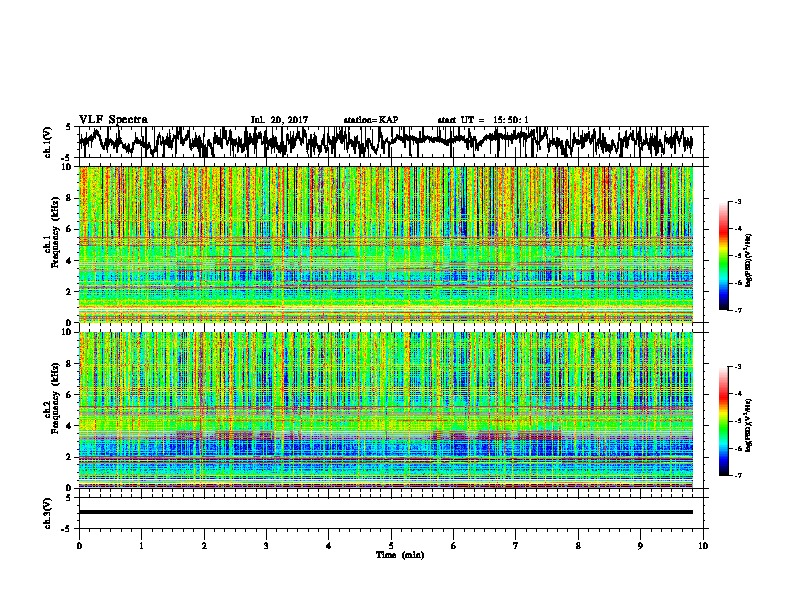The height and width of the screenshot is (612, 792).
Task: Click the ch.2 spectrogram panel
Action: click(x=386, y=410)
